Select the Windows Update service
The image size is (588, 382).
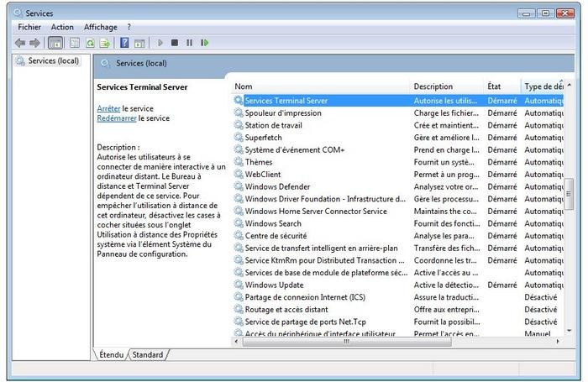point(398,285)
